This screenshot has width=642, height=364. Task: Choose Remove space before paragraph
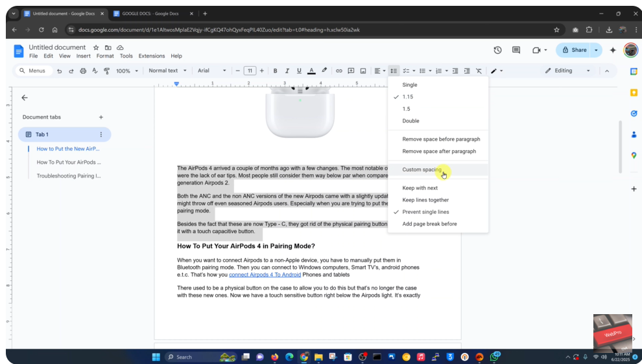coord(438,139)
